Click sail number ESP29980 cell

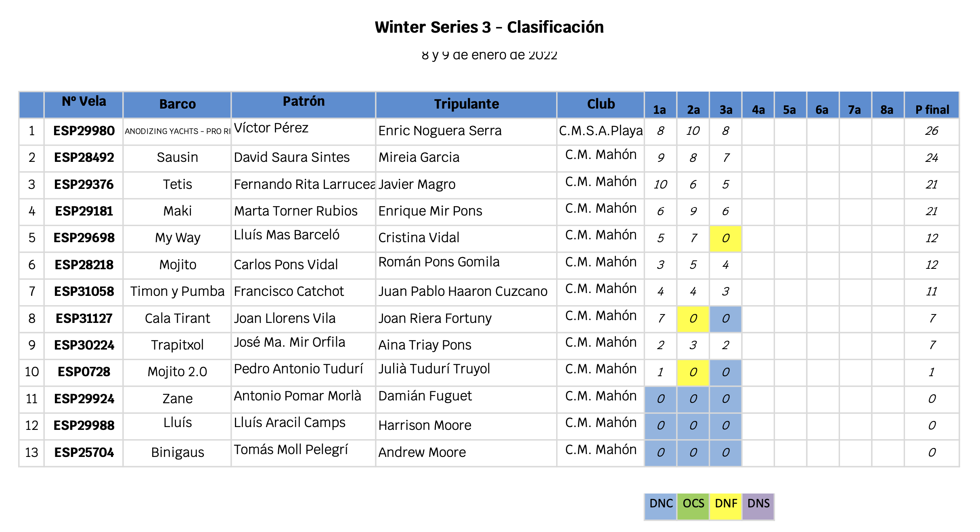pyautogui.click(x=84, y=132)
